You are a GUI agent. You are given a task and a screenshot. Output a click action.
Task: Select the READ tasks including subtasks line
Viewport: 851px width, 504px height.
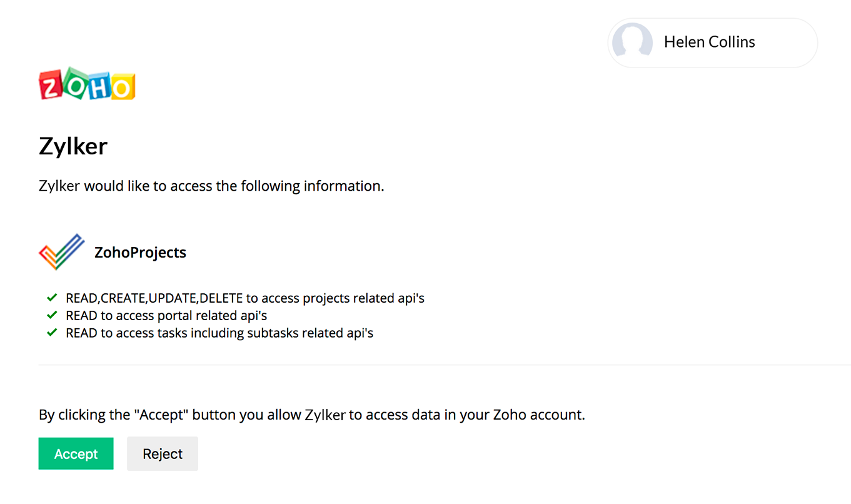pyautogui.click(x=219, y=333)
